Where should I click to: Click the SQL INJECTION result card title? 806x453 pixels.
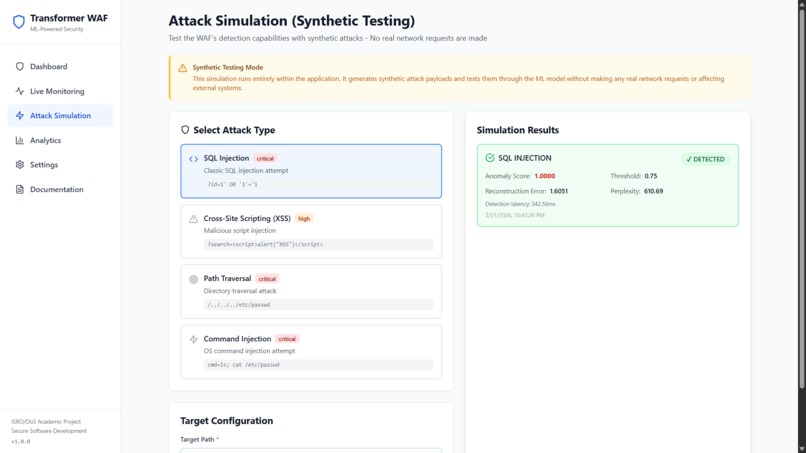coord(525,158)
